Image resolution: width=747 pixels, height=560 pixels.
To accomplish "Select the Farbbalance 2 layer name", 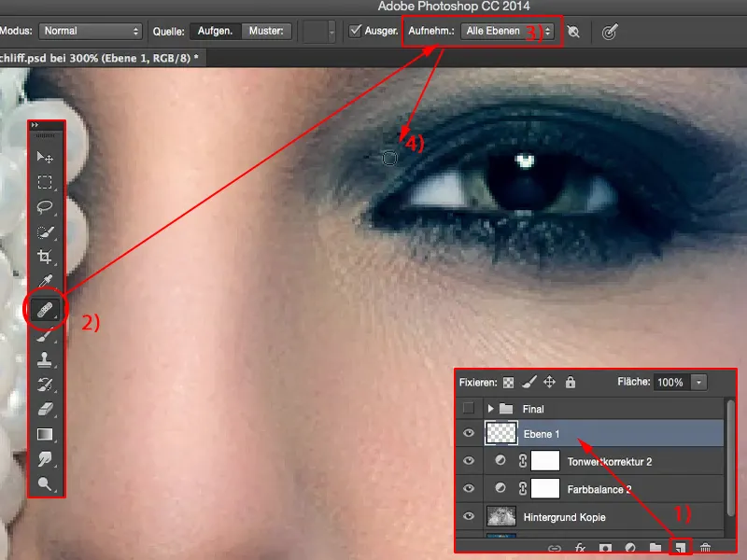I will point(599,489).
